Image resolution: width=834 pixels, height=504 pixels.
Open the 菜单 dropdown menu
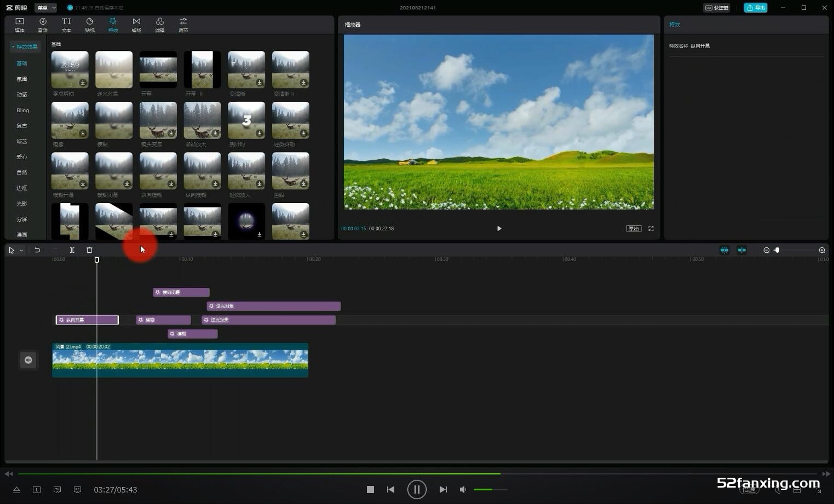(x=45, y=8)
